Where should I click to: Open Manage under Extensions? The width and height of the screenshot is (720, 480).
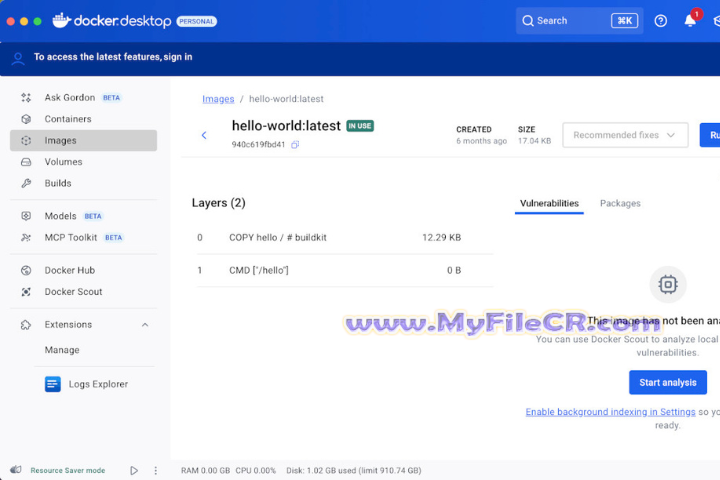(x=62, y=350)
